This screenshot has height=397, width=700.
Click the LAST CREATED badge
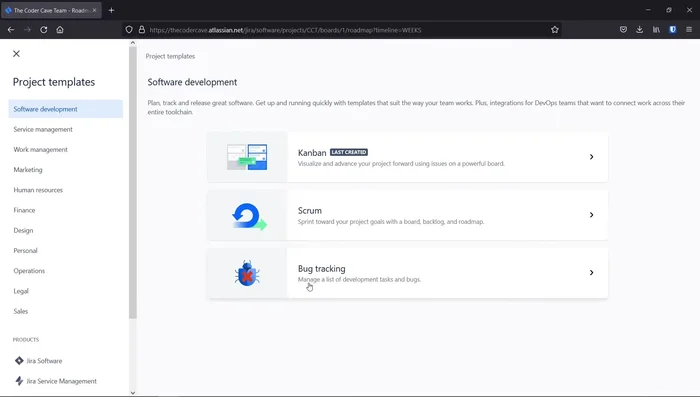[349, 152]
